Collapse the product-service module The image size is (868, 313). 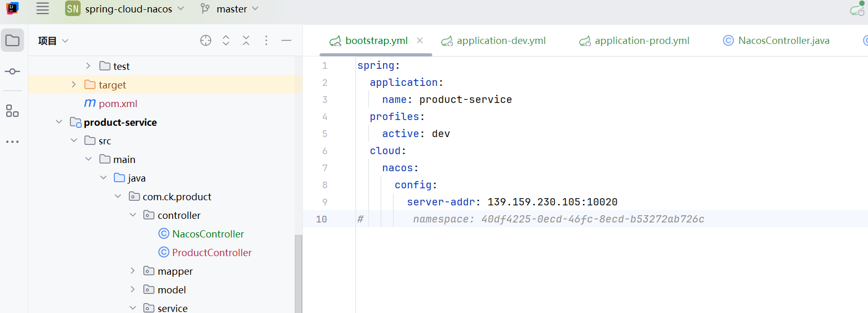point(59,122)
